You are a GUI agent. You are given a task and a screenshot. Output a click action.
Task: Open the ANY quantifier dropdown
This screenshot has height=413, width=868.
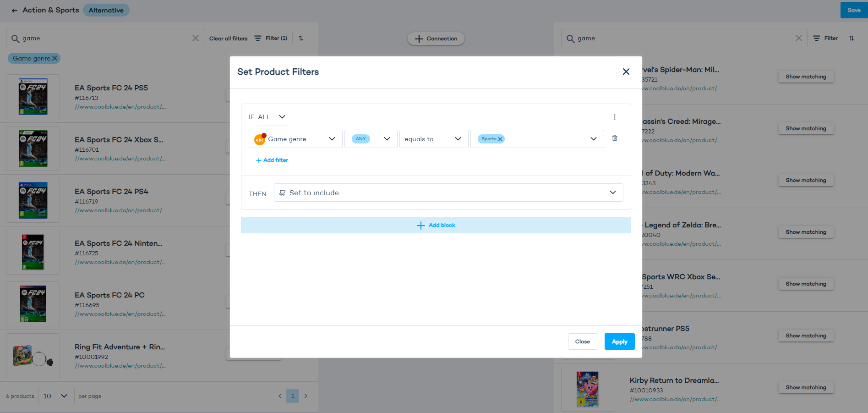pyautogui.click(x=370, y=139)
